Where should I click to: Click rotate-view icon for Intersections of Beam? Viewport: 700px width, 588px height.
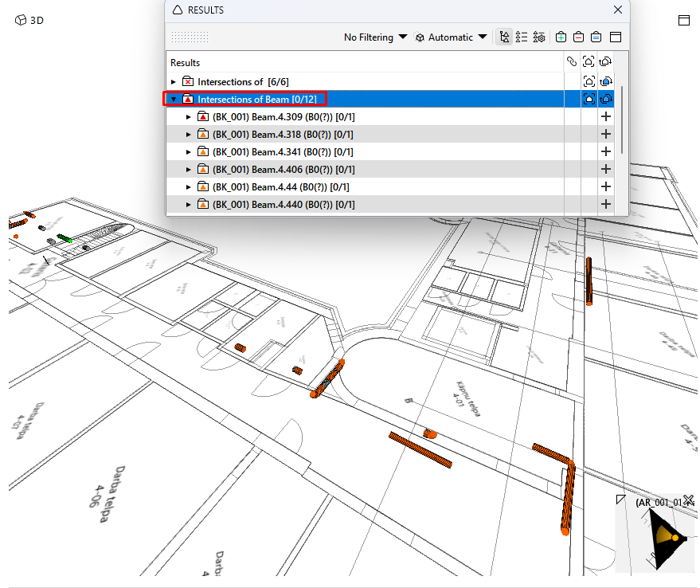point(606,99)
